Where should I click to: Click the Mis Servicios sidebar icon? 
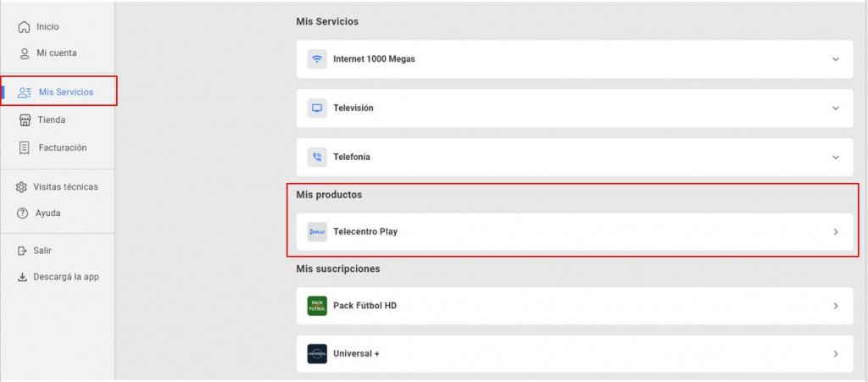coord(25,92)
